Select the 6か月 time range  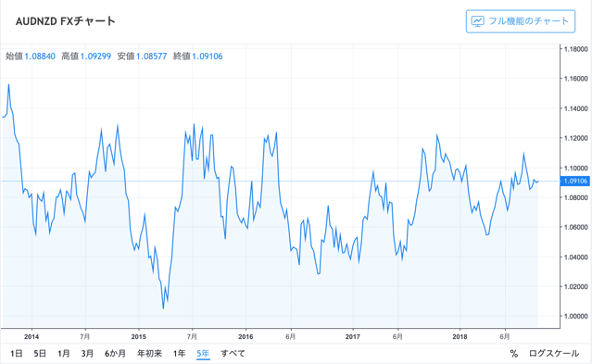point(115,354)
